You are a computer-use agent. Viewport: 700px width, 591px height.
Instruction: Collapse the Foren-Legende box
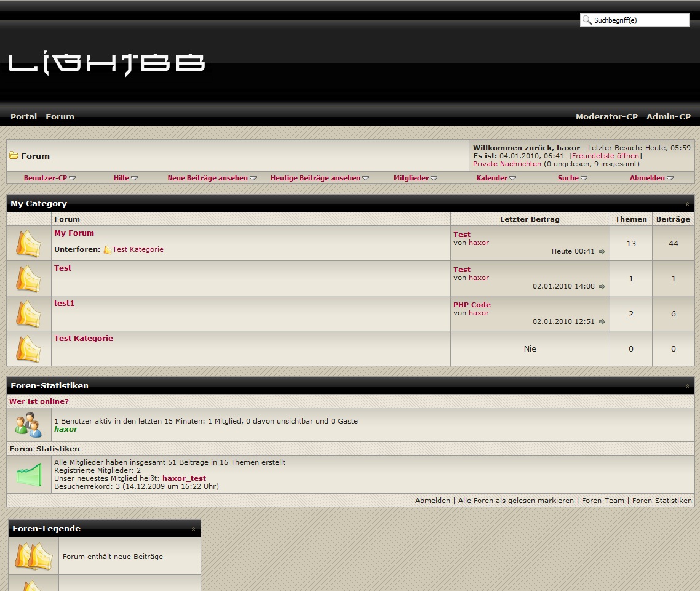[x=193, y=529]
